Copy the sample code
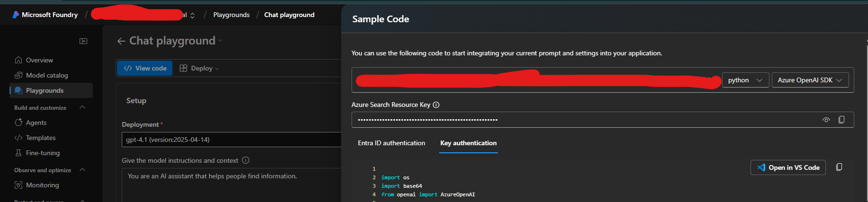 click(x=839, y=167)
